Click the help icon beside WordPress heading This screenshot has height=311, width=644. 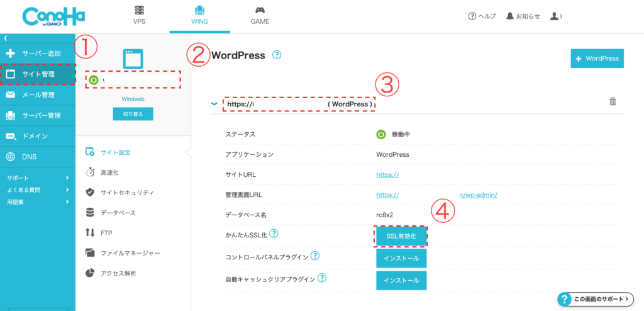(277, 55)
